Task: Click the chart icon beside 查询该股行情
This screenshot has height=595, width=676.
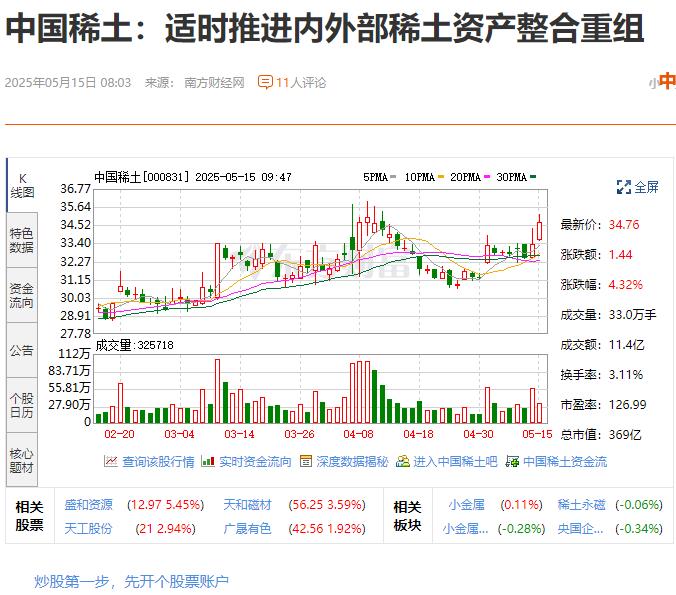Action: pos(110,461)
